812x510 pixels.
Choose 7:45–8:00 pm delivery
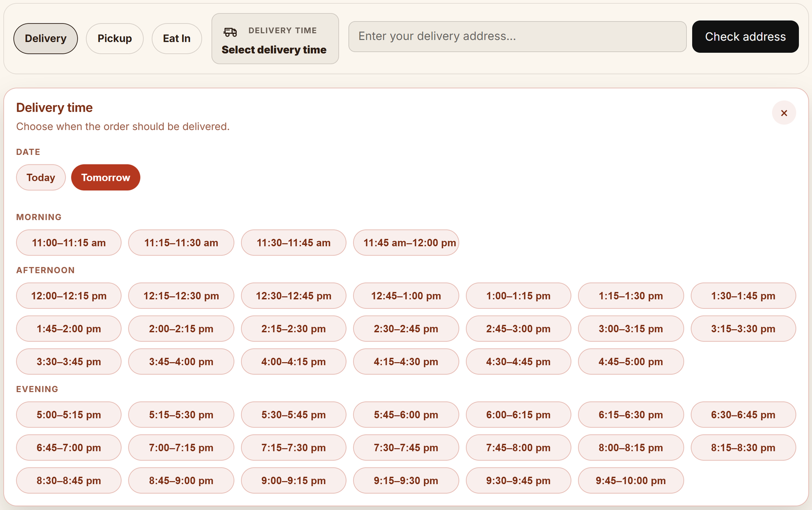[519, 448]
